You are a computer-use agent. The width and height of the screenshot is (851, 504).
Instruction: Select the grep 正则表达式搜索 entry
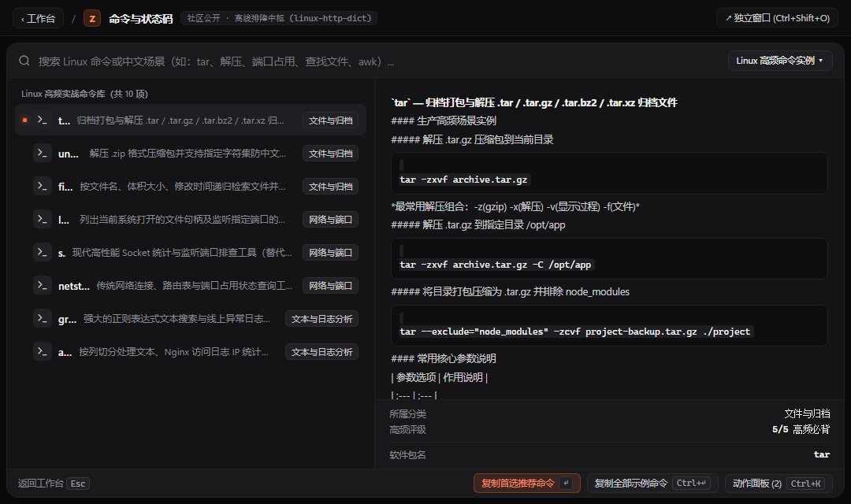(191, 318)
